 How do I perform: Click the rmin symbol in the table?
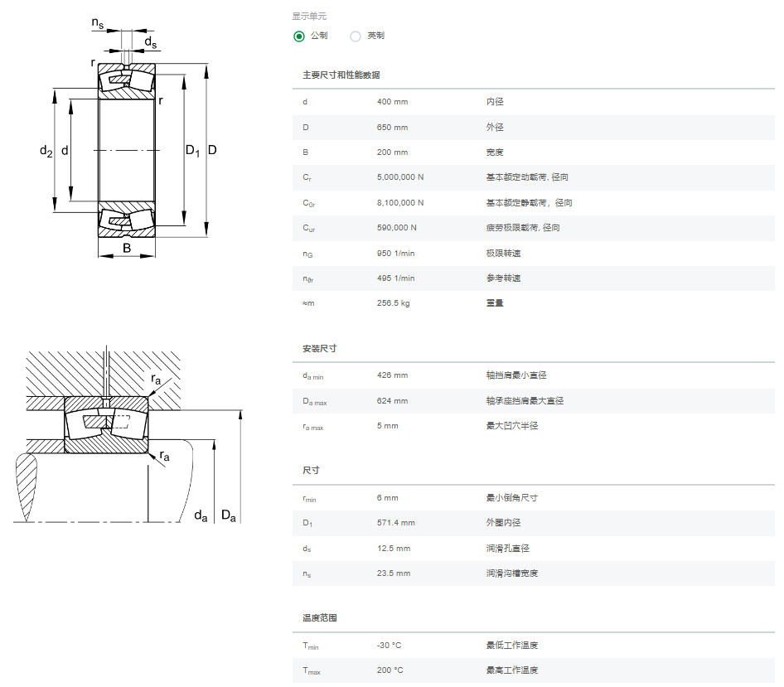pyautogui.click(x=309, y=499)
